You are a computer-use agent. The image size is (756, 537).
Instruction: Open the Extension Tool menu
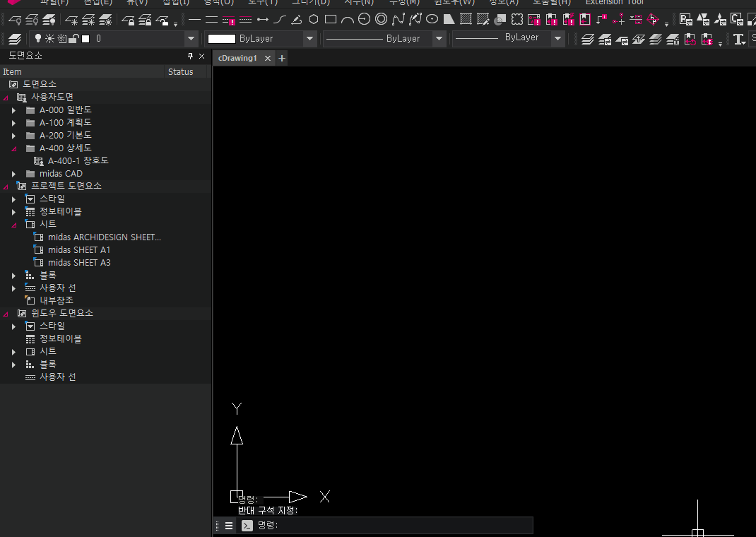(614, 2)
